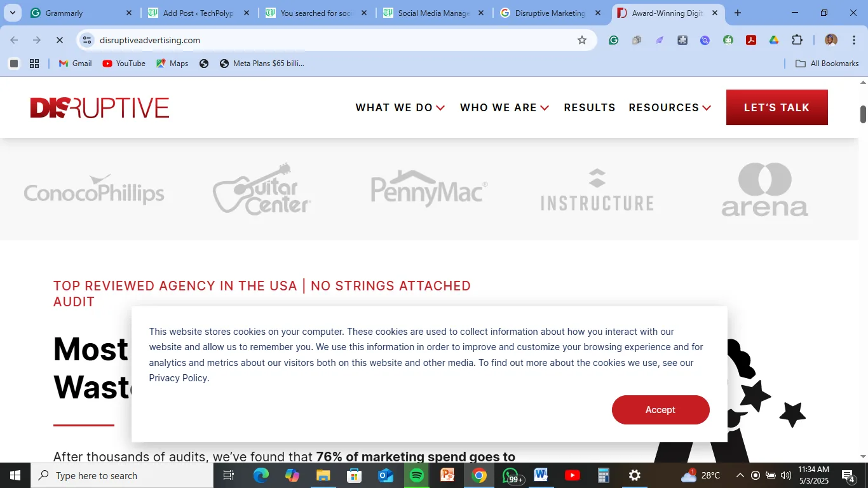The height and width of the screenshot is (488, 868).
Task: Open the notification center icon
Action: [x=848, y=475]
